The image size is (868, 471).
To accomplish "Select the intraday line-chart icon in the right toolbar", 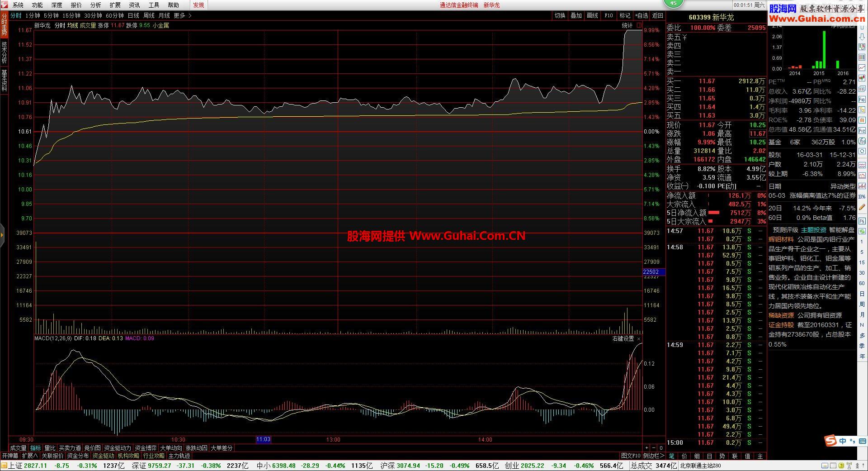I will click(x=862, y=67).
